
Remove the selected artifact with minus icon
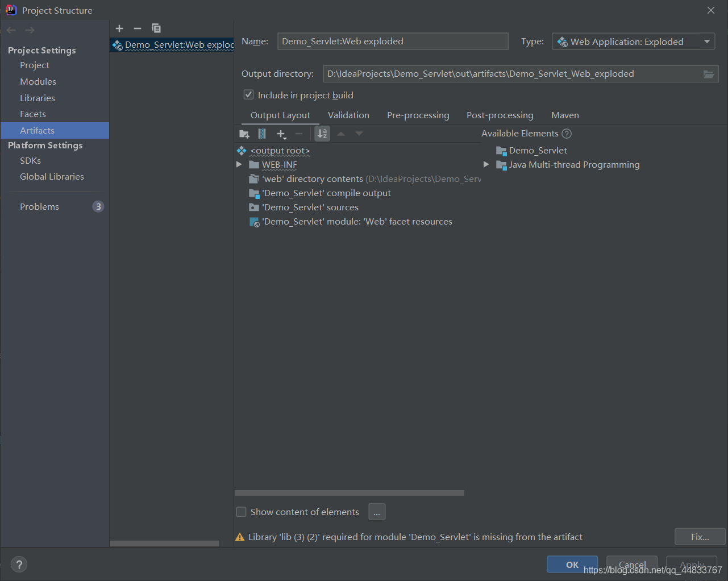(x=138, y=28)
